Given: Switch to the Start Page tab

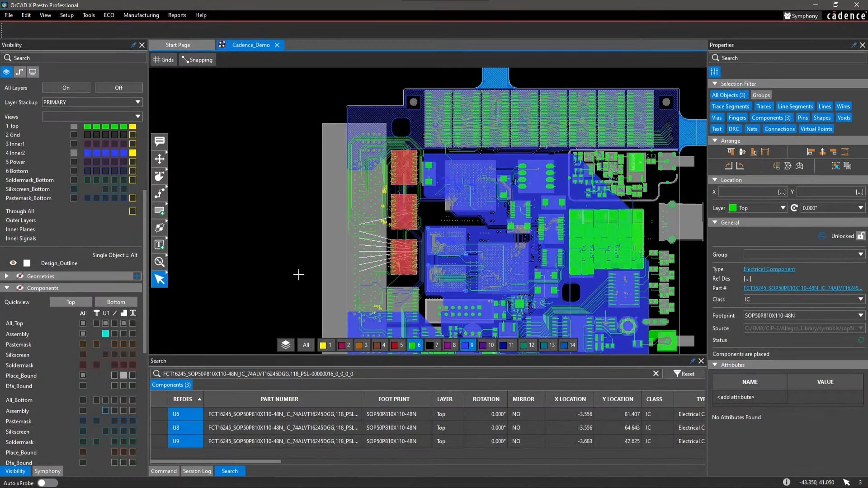Looking at the screenshot, I should tap(181, 45).
